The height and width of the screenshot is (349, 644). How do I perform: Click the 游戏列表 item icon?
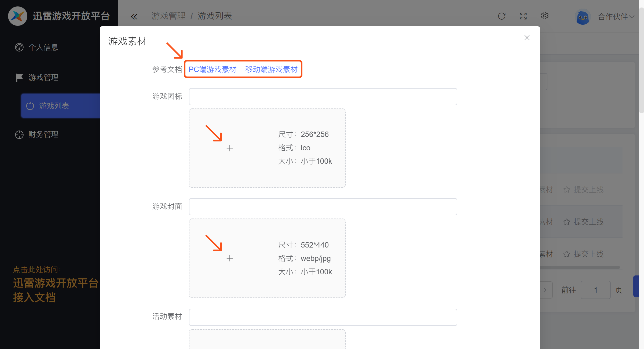pos(30,106)
